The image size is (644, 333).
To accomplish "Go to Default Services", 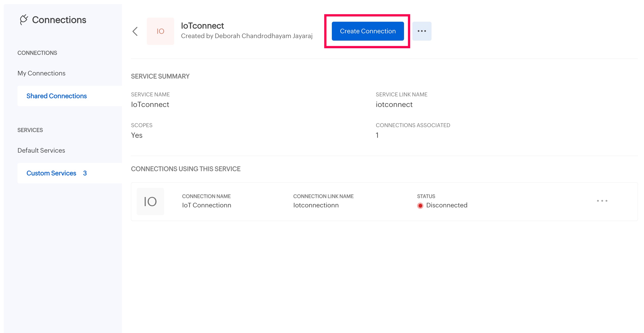I will click(41, 150).
